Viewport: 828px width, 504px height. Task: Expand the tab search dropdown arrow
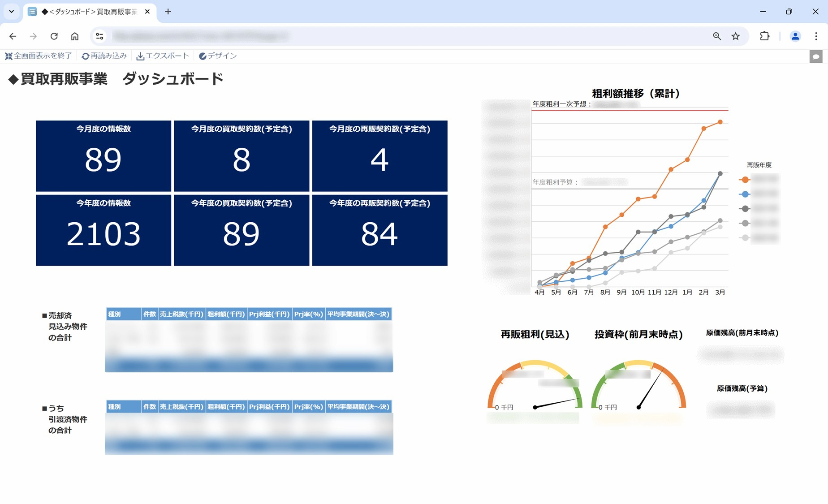pos(12,12)
